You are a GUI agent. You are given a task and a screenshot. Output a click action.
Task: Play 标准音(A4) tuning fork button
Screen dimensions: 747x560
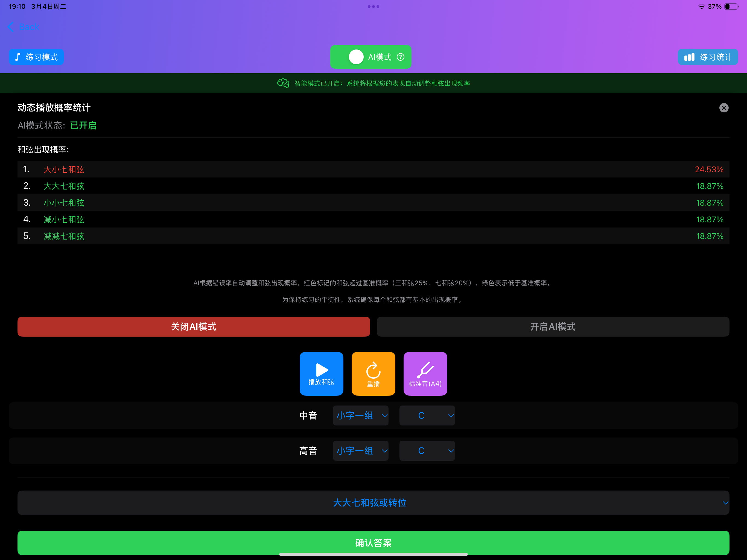pyautogui.click(x=425, y=374)
